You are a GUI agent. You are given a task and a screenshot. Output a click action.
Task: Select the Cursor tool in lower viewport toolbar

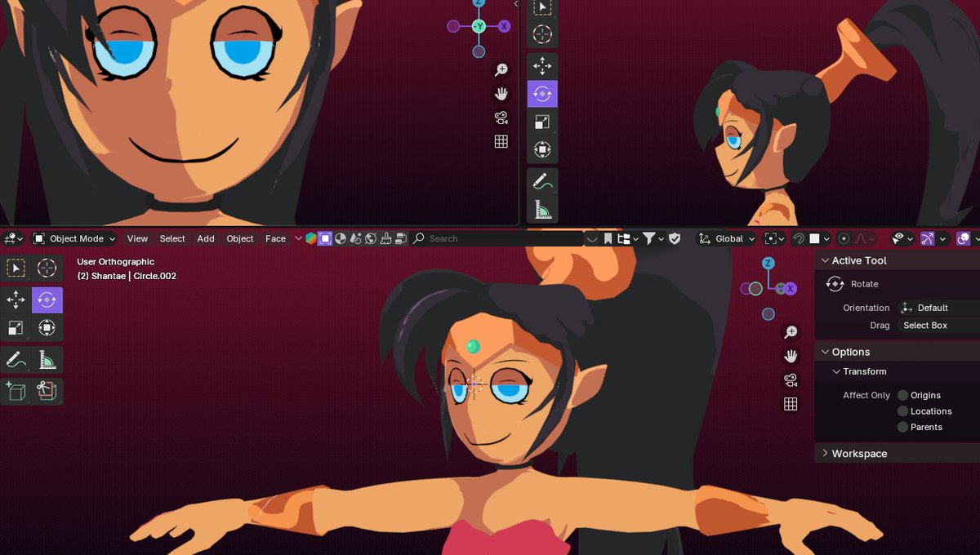47,269
